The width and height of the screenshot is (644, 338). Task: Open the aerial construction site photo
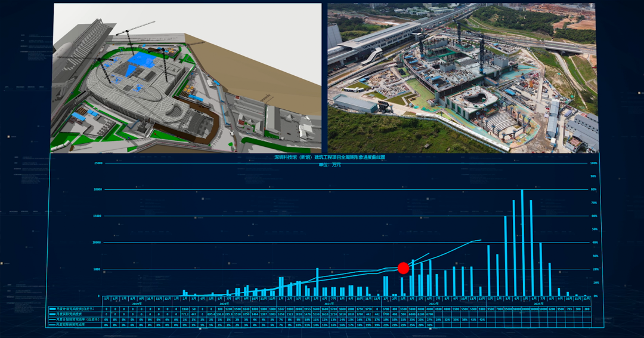tap(462, 78)
